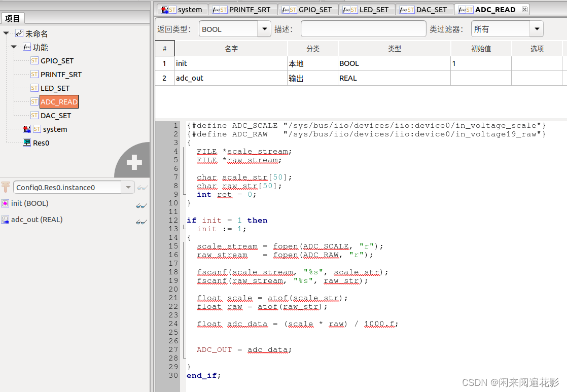567x392 pixels.
Task: Click the init variable icon in watch panel
Action: click(x=5, y=203)
